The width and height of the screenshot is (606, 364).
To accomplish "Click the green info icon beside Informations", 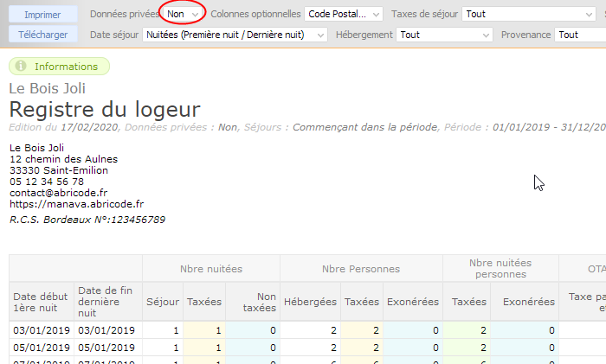I will [21, 67].
